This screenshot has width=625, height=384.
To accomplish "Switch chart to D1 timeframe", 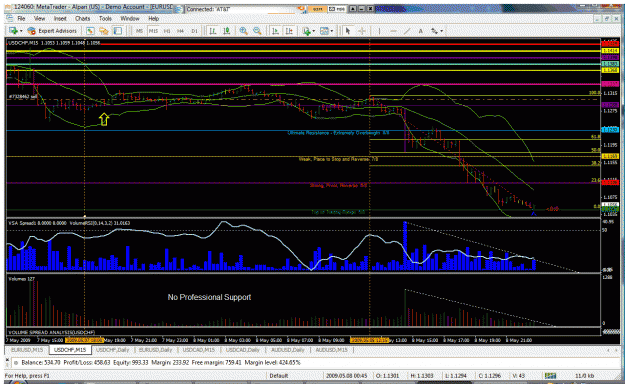I will coord(194,31).
